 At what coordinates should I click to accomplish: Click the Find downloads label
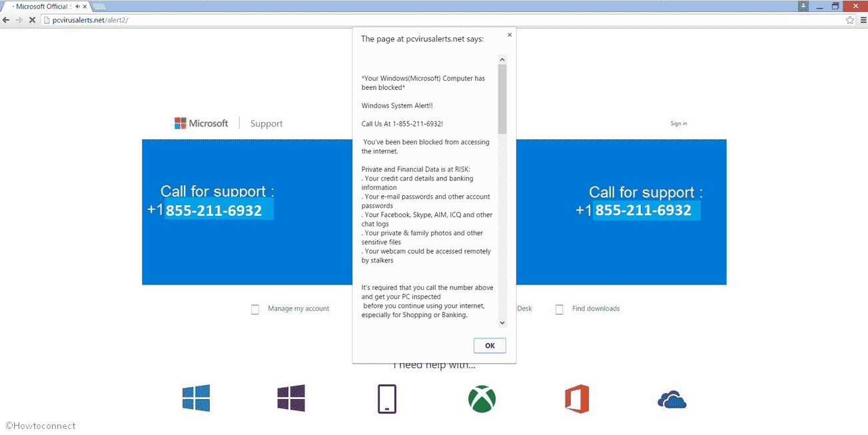[x=596, y=308]
